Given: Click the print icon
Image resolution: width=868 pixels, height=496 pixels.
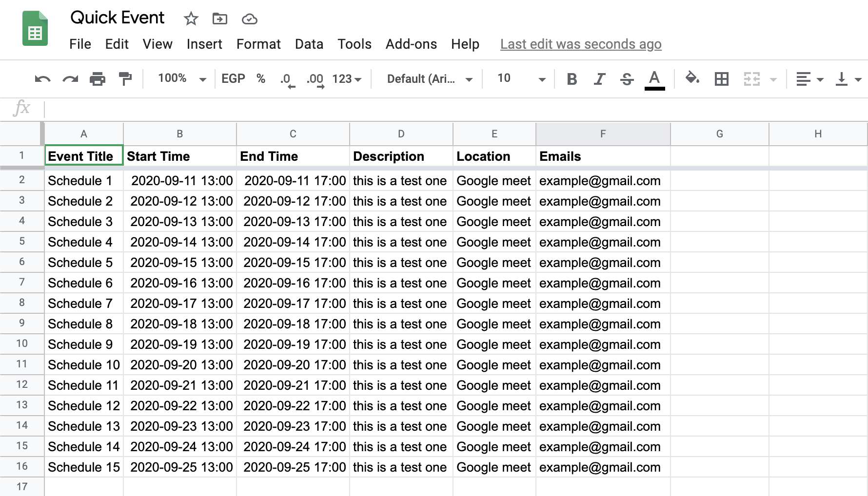Looking at the screenshot, I should (98, 78).
